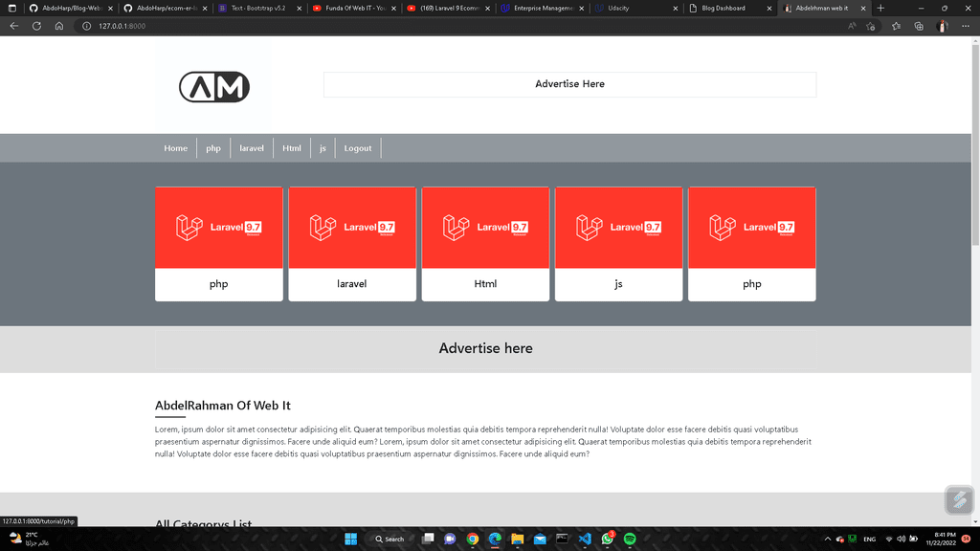This screenshot has width=980, height=551.
Task: Open a new browser tab
Action: click(x=880, y=8)
